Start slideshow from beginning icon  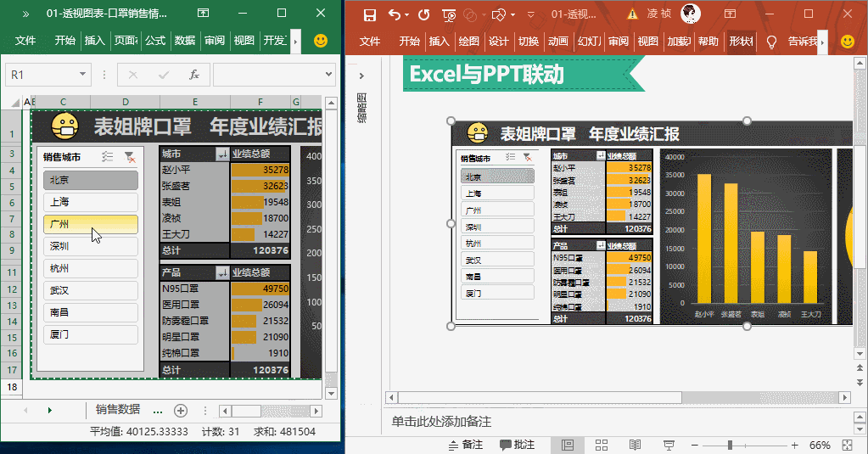pyautogui.click(x=449, y=15)
